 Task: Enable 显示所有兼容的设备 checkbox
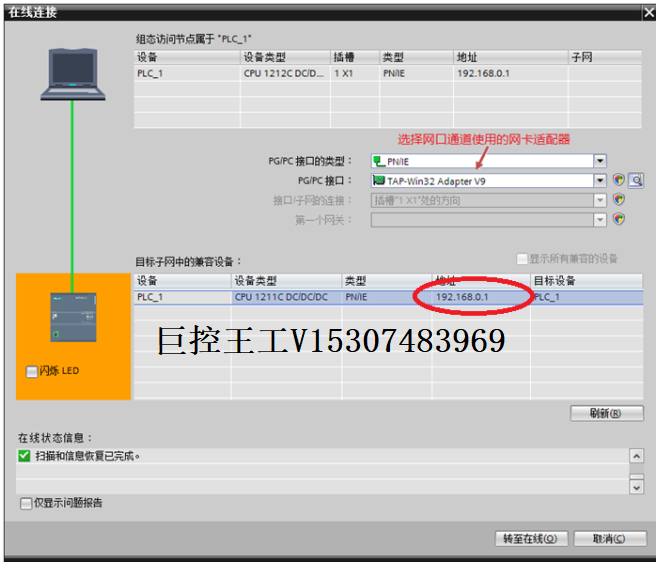pos(522,258)
